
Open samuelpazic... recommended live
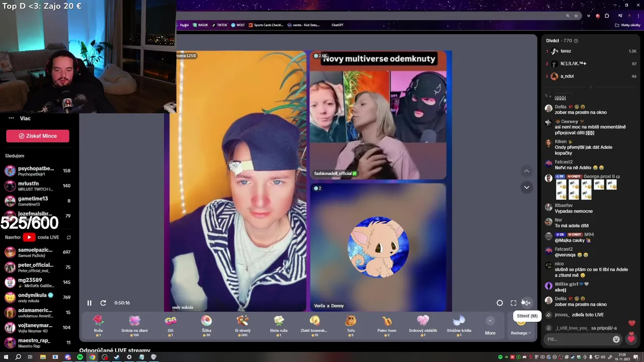tap(38, 252)
